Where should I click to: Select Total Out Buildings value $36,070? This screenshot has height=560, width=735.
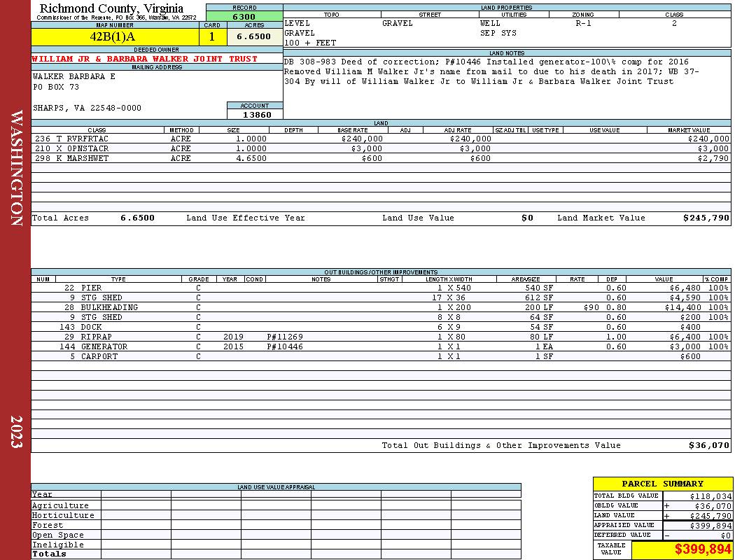708,446
